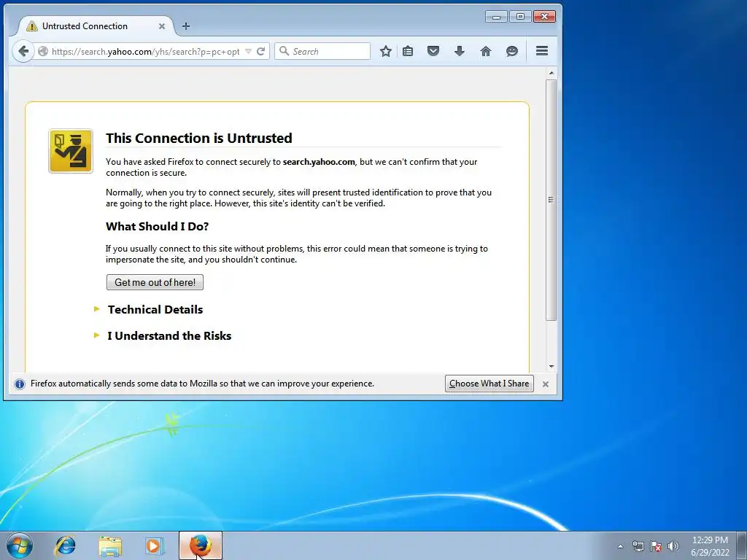Show hidden tray icons arrow
747x560 pixels.
point(620,546)
